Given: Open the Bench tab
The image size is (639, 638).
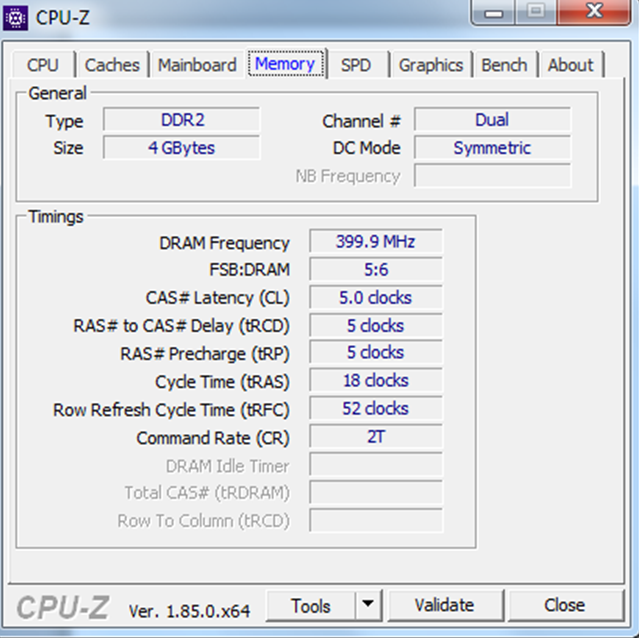Looking at the screenshot, I should pyautogui.click(x=504, y=65).
